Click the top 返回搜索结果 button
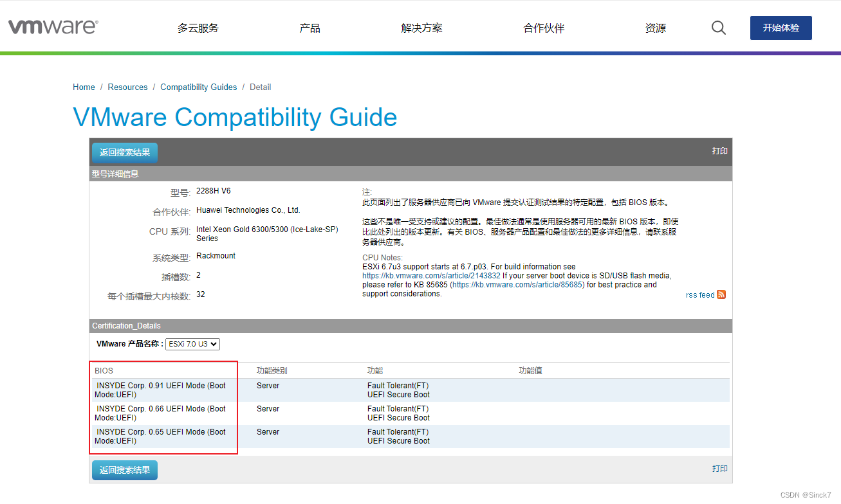This screenshot has height=504, width=841. tap(125, 152)
